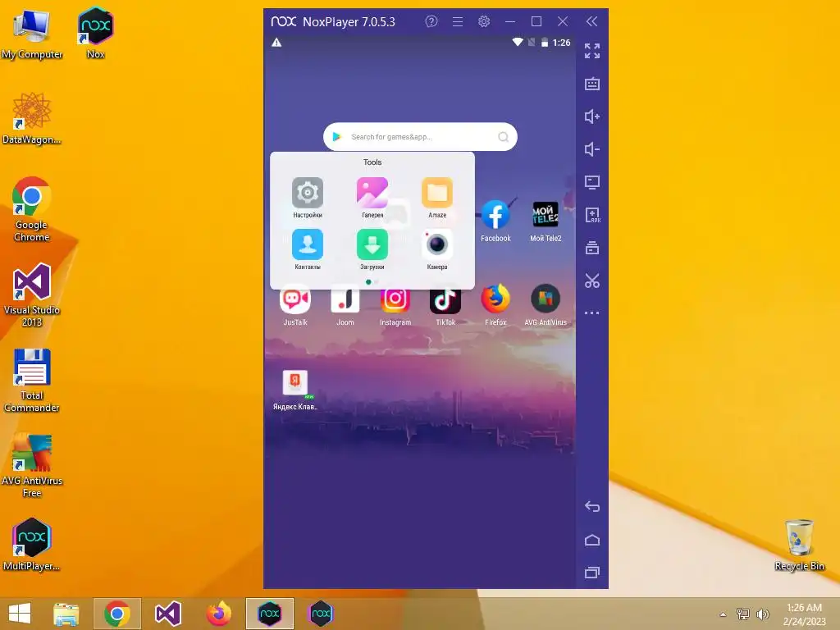
Task: Click the network icon in system tray
Action: (743, 614)
